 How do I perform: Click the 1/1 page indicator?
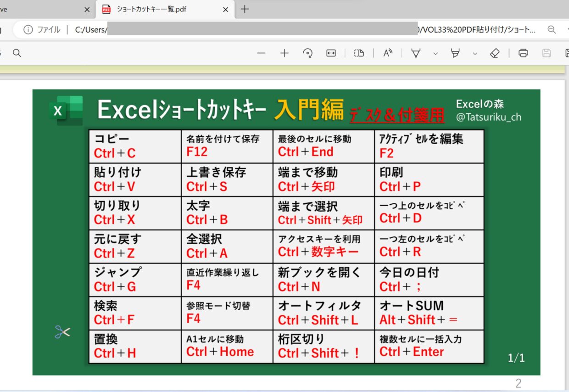(x=516, y=358)
